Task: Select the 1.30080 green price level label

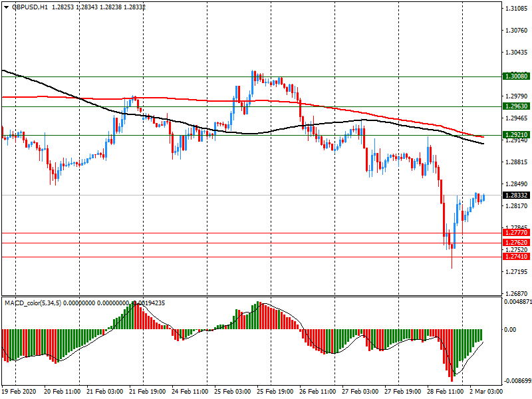Action: click(x=516, y=76)
